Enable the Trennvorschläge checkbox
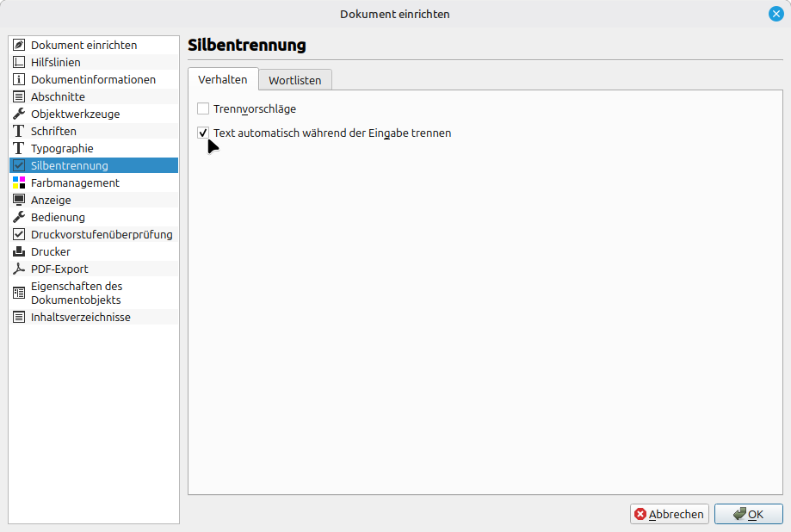The image size is (791, 532). tap(203, 109)
